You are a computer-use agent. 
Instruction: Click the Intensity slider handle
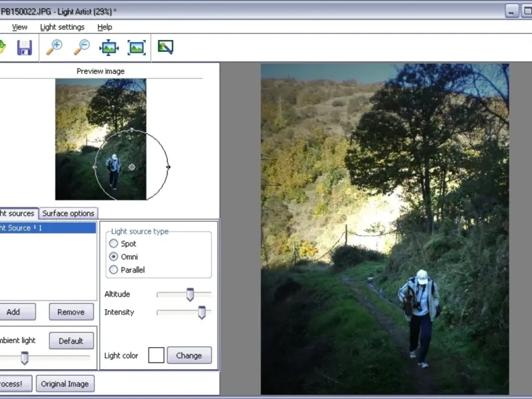point(202,313)
